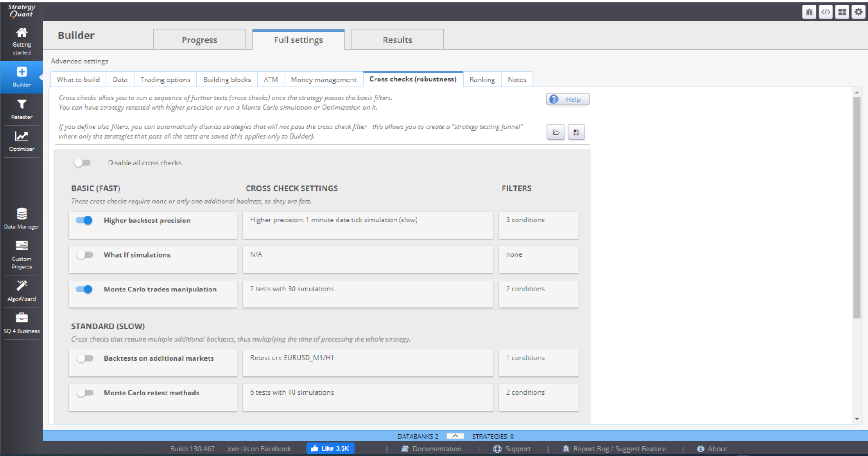This screenshot has width=868, height=456.
Task: Click the code editor icon in top-right
Action: 825,12
